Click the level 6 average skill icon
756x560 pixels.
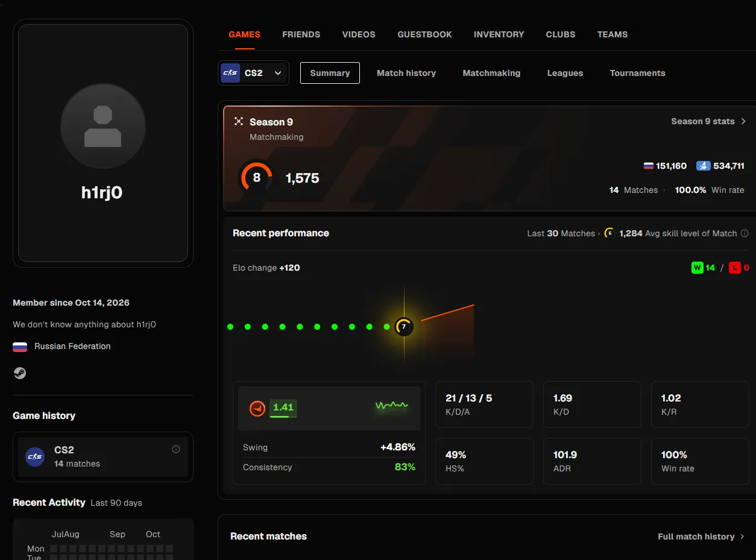pos(610,233)
